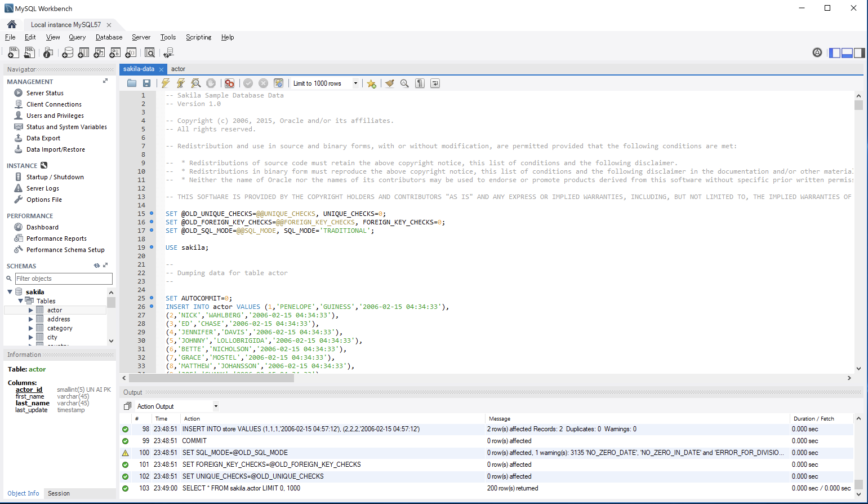Create a new schema in the connected server
This screenshot has width=868, height=504.
pos(67,52)
